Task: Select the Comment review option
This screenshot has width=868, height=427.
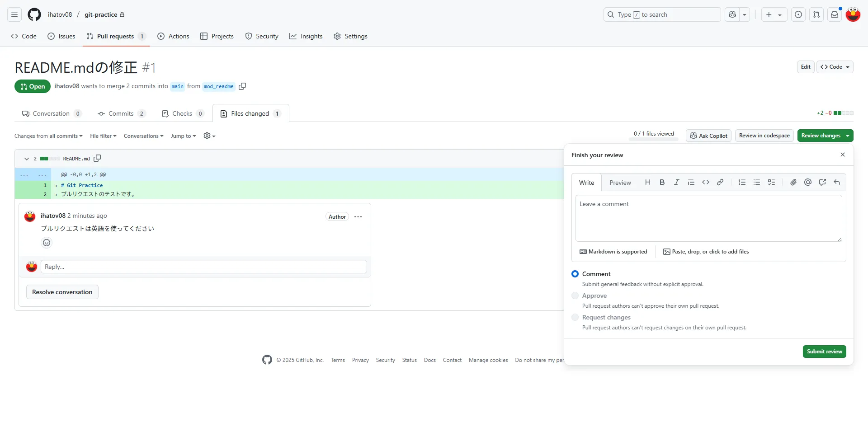Action: [x=575, y=274]
